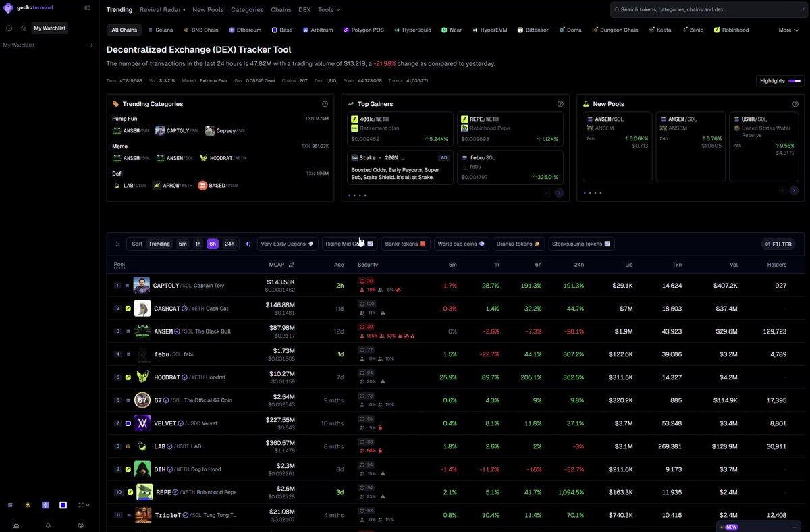This screenshot has height=532, width=810.
Task: Open the World cup coins preset
Action: (x=461, y=244)
